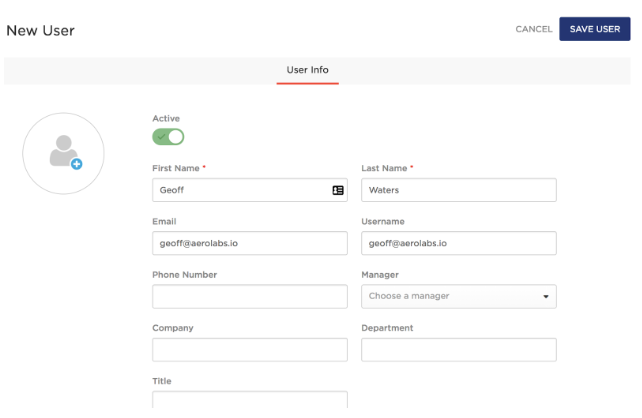Click the Title label
Screen dimensions: 642x418
tap(162, 381)
